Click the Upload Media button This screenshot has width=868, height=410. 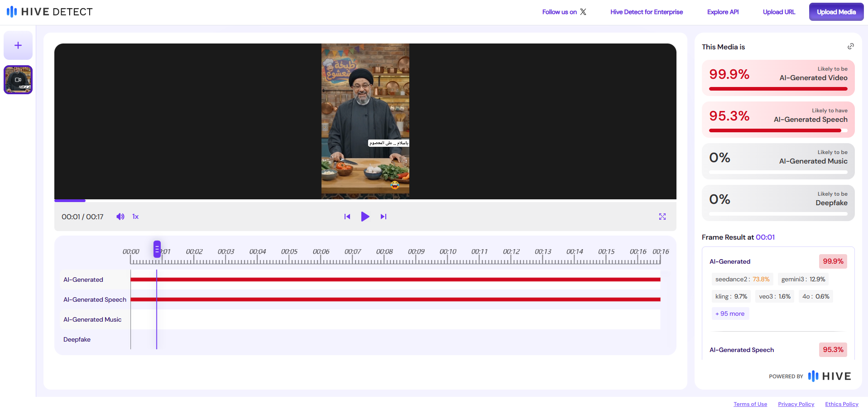pyautogui.click(x=836, y=12)
